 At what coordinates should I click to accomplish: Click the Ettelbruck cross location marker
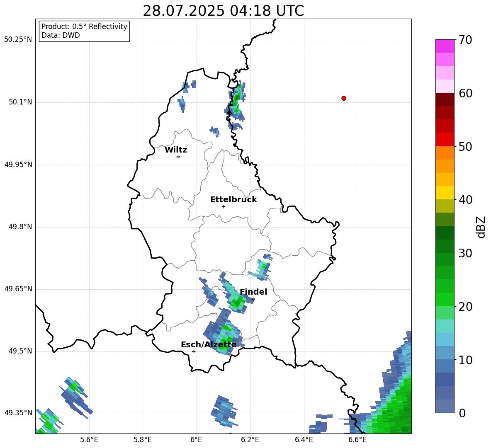pyautogui.click(x=224, y=206)
